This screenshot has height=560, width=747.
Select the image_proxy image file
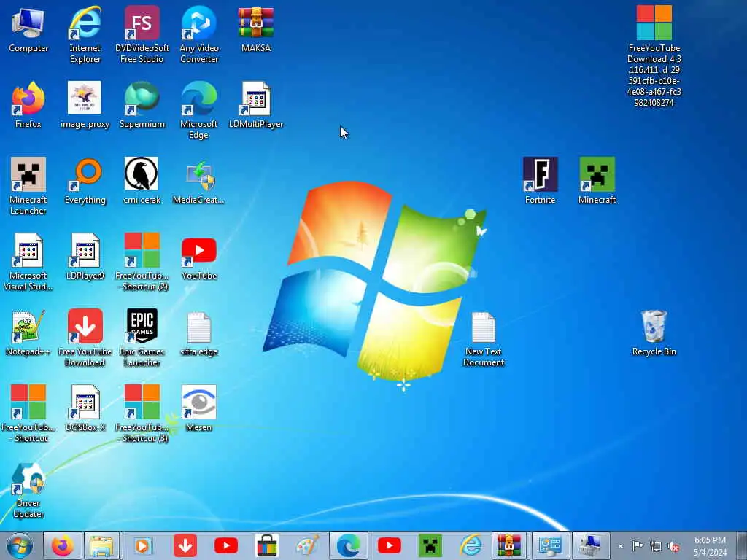[85, 105]
